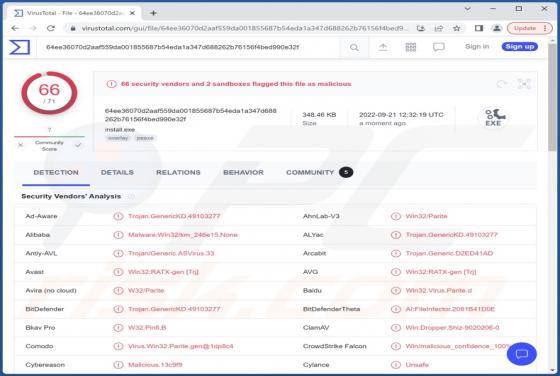The width and height of the screenshot is (560, 376).
Task: Click the search magnifier icon
Action: tap(354, 47)
